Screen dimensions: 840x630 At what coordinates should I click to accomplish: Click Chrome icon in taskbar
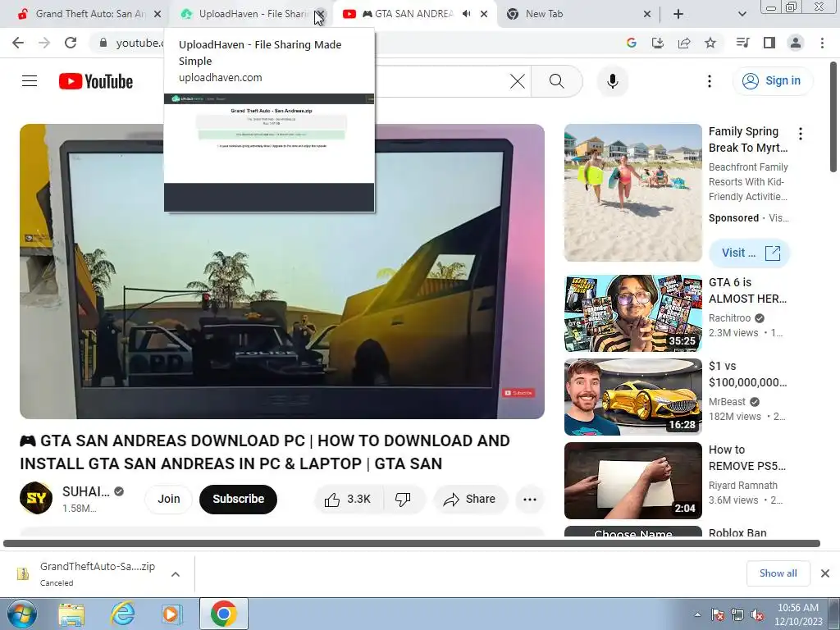click(x=224, y=614)
